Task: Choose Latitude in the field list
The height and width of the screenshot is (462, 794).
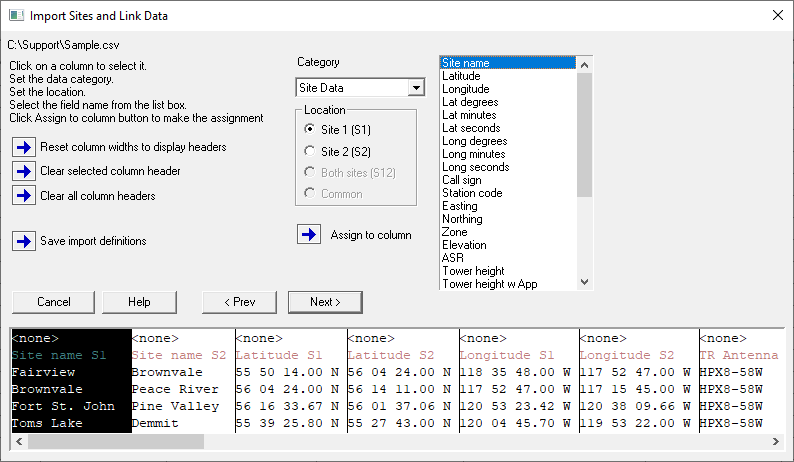Action: [x=461, y=76]
